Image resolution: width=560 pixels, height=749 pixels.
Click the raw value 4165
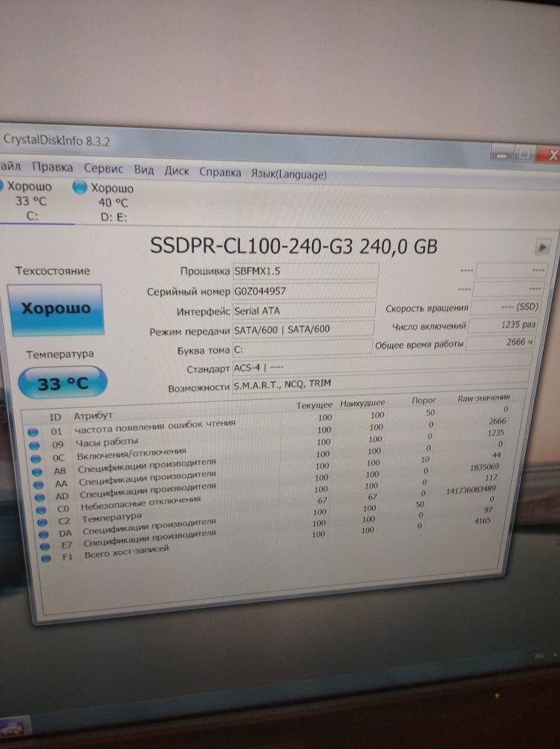click(482, 520)
